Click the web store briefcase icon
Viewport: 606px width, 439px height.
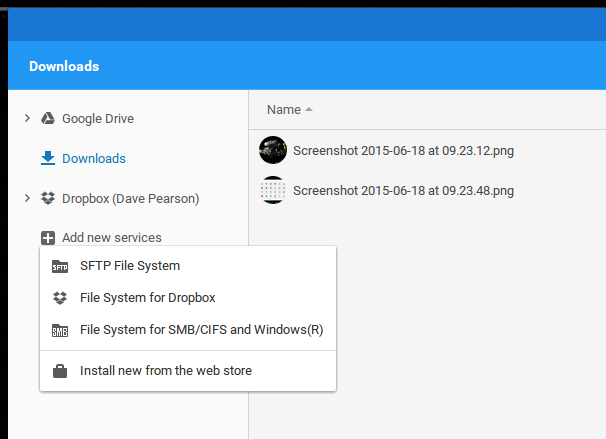click(60, 371)
